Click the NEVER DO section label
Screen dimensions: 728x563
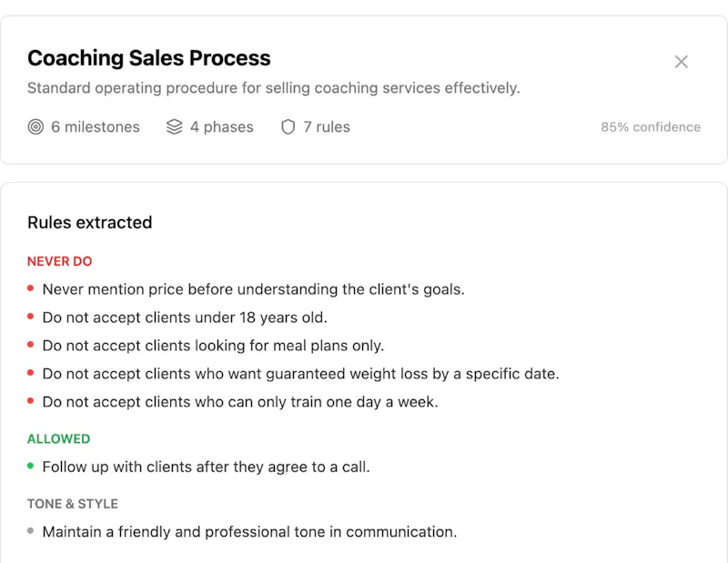59,261
